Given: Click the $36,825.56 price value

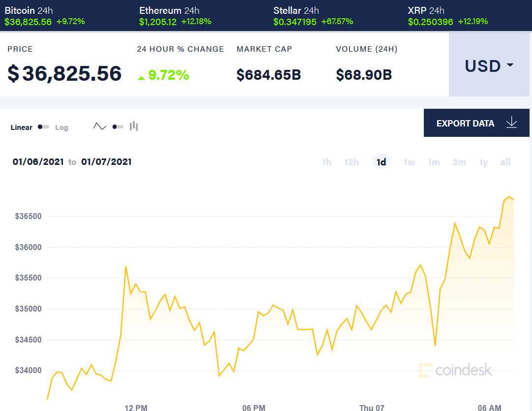Looking at the screenshot, I should (64, 73).
